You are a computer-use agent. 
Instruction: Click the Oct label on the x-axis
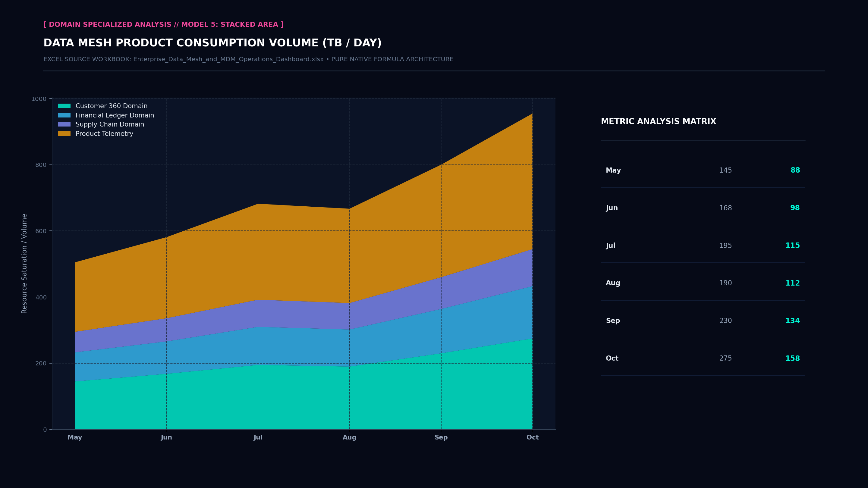(x=533, y=437)
